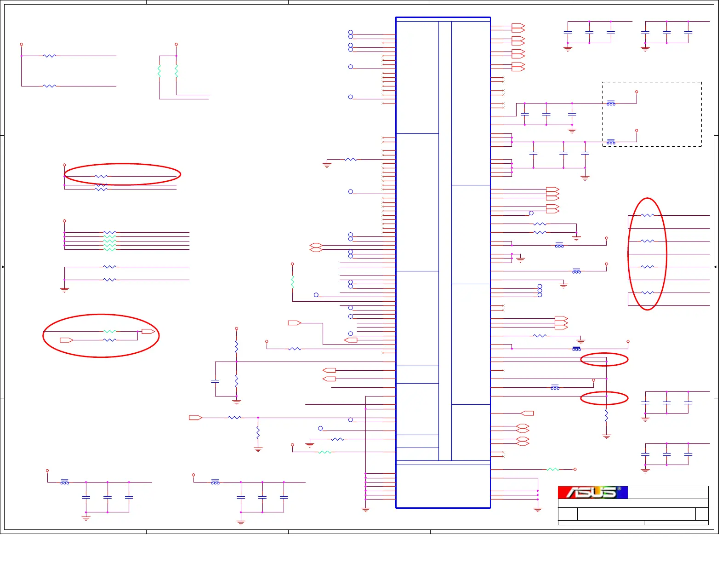Viewport: 728px width, 563px height.
Task: Select the upper small red ellipse right of the chip
Action: tap(604, 359)
